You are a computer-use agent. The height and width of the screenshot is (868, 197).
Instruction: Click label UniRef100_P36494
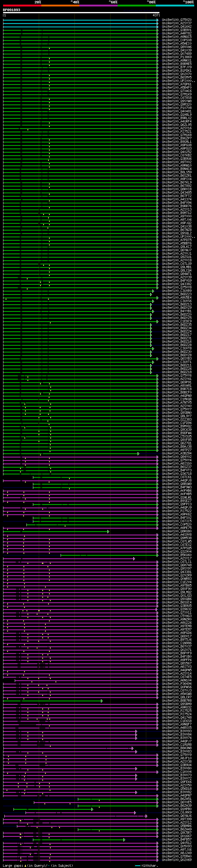point(177,683)
